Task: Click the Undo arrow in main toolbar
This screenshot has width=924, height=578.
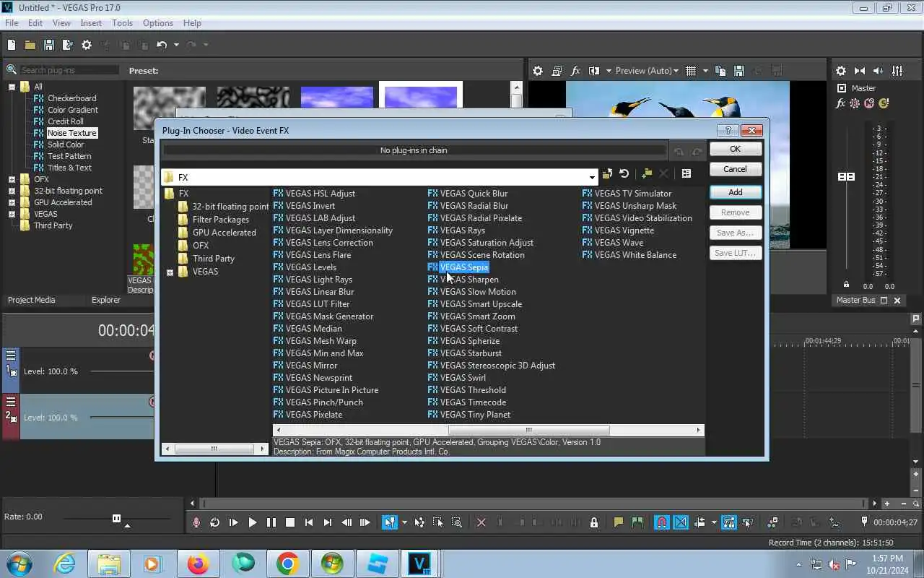Action: 162,45
